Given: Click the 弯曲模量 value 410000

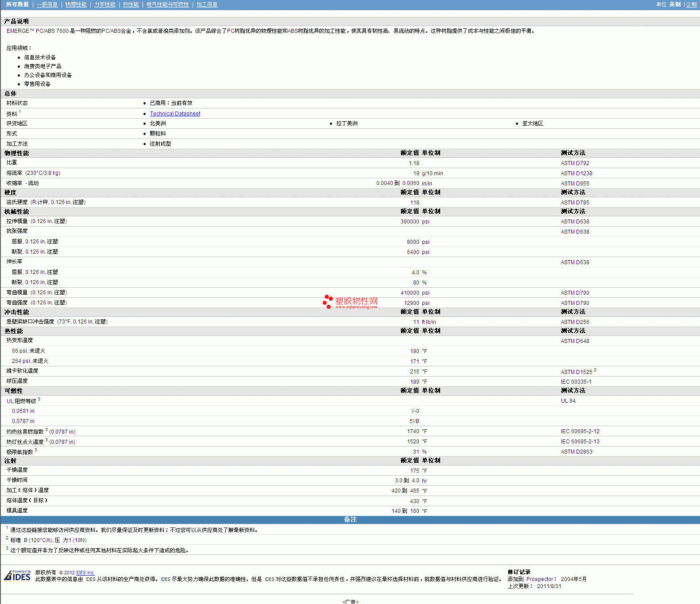Looking at the screenshot, I should 410,293.
